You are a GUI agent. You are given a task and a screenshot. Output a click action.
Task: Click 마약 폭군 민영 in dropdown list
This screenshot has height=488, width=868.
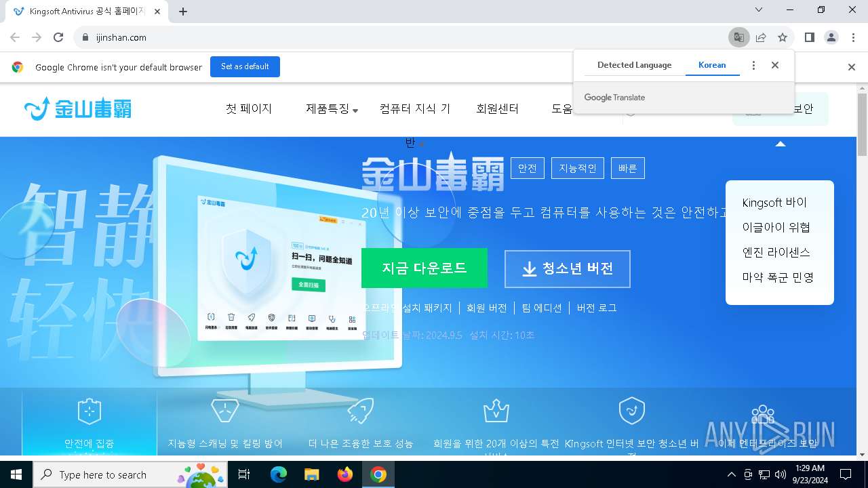click(x=778, y=277)
